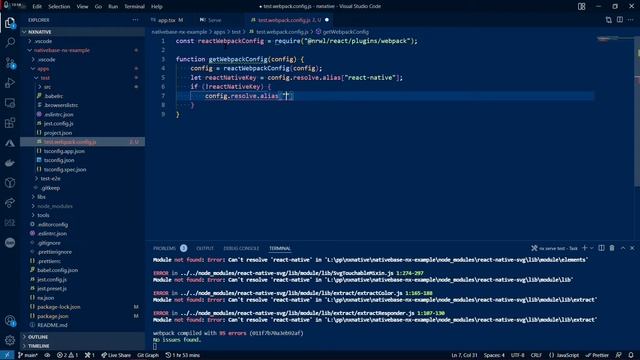The image size is (640, 360).
Task: Click the main branch indicator
Action: click(x=28, y=355)
